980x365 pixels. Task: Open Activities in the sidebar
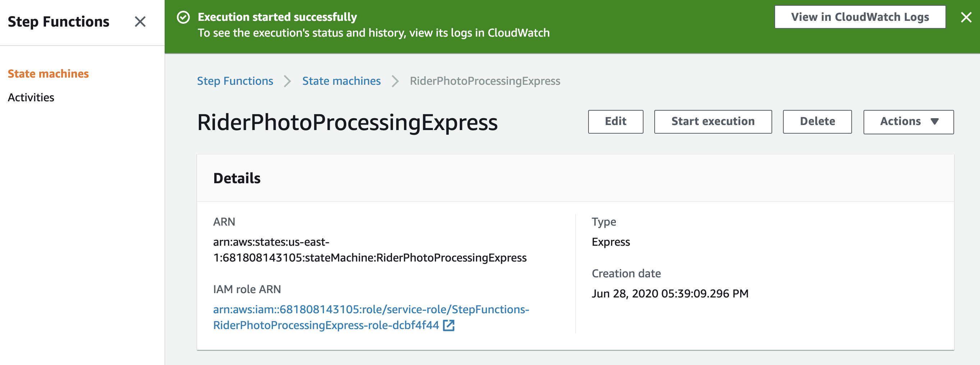pos(31,98)
